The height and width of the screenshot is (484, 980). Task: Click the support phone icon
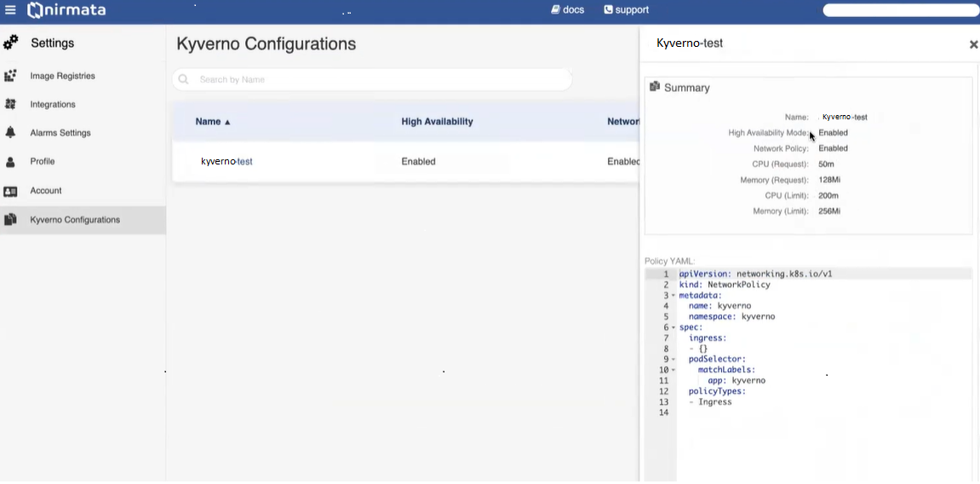608,10
